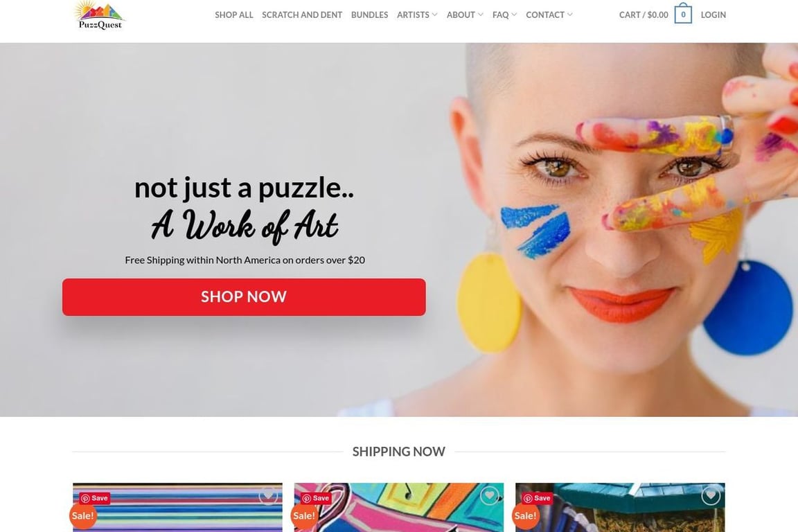Click the Sale badge on third product

pos(525,515)
